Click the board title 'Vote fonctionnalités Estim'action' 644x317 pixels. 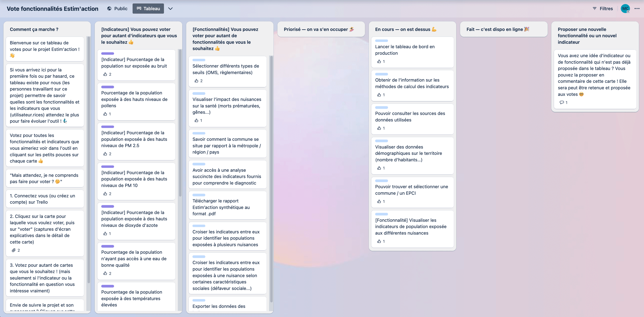tap(53, 9)
